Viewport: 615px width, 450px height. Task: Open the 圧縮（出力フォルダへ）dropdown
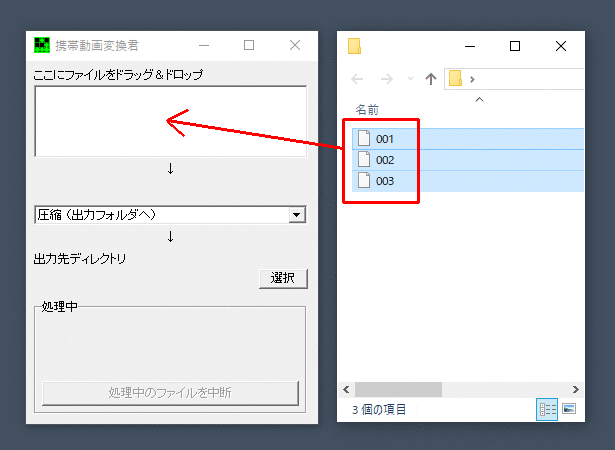[296, 214]
